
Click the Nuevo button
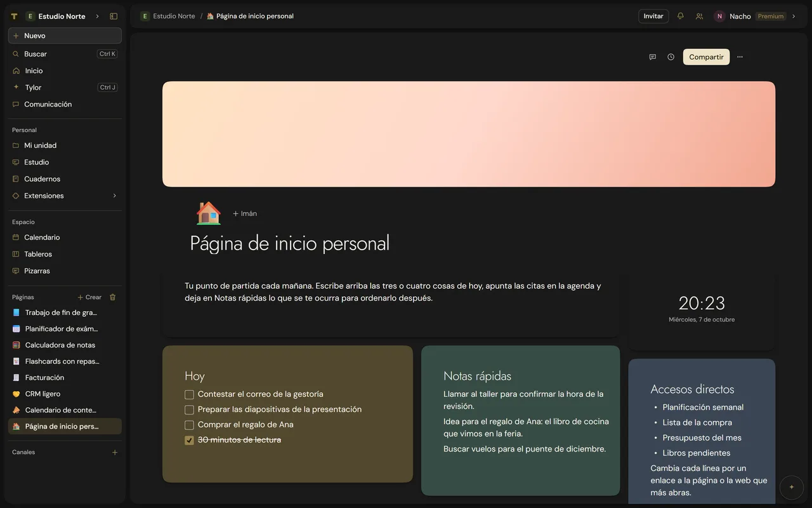coord(65,36)
